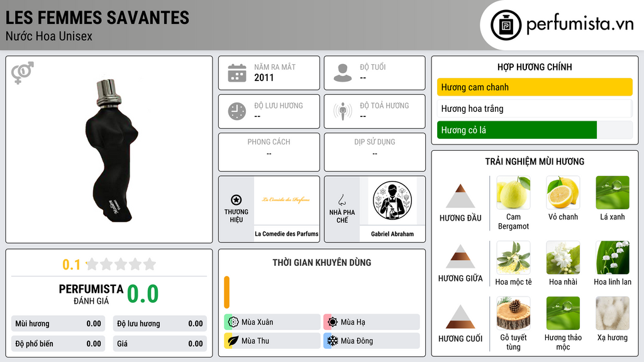Viewport: 644px width, 362px height.
Task: Click the Mùa Hạ sun icon
Action: (x=332, y=322)
